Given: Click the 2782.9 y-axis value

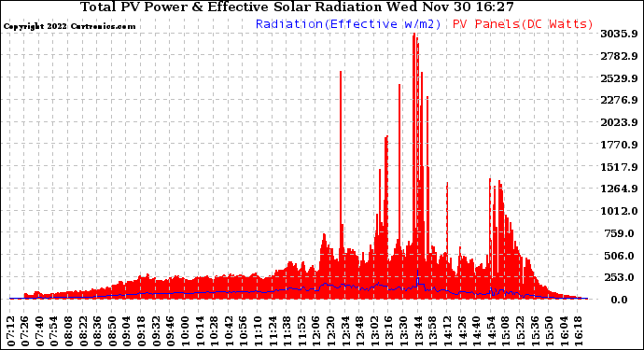Looking at the screenshot, I should 619,56.
